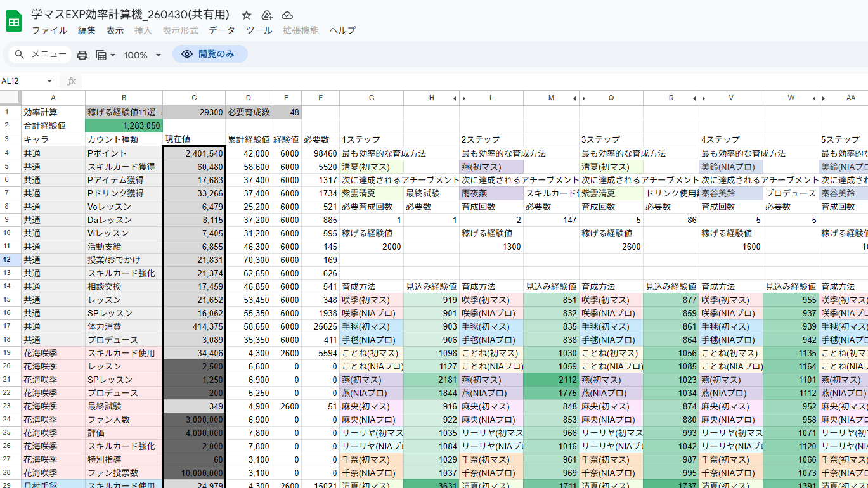Select the 相談交換 cell
This screenshot has width=868, height=488.
124,286
